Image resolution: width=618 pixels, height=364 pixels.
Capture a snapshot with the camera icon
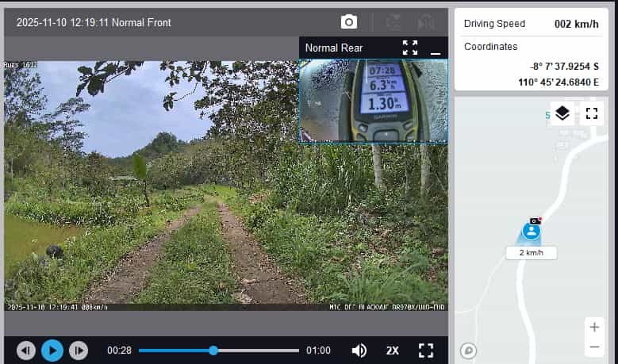(349, 22)
